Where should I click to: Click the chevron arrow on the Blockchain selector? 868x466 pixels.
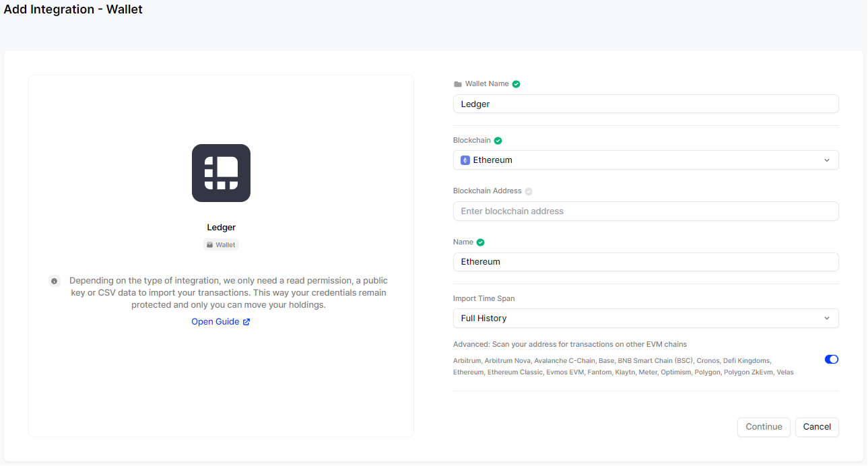tap(827, 160)
